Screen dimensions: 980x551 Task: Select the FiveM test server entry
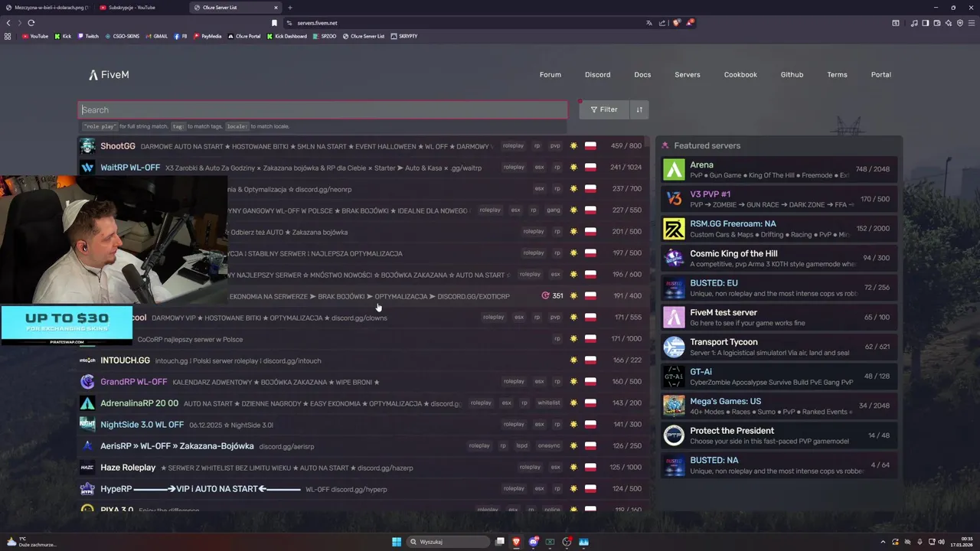779,317
